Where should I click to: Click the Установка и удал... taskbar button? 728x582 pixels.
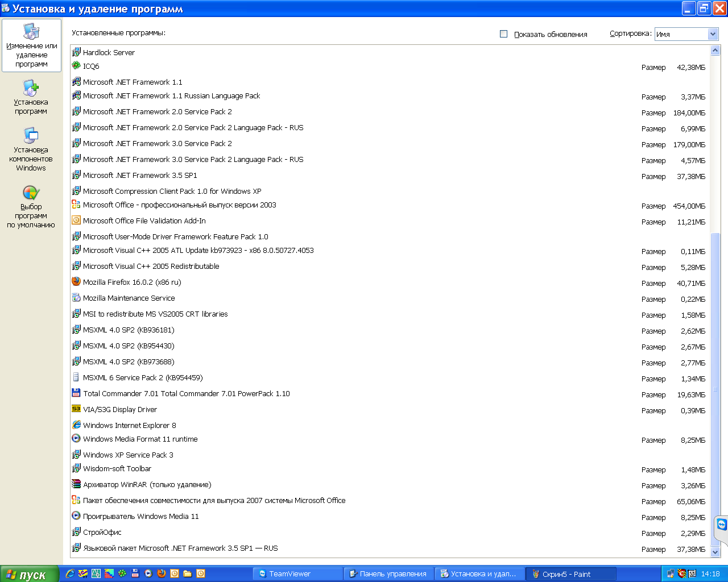479,574
